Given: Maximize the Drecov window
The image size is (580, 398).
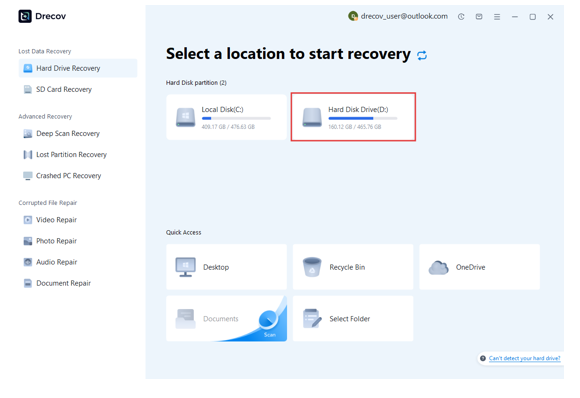Looking at the screenshot, I should [533, 17].
